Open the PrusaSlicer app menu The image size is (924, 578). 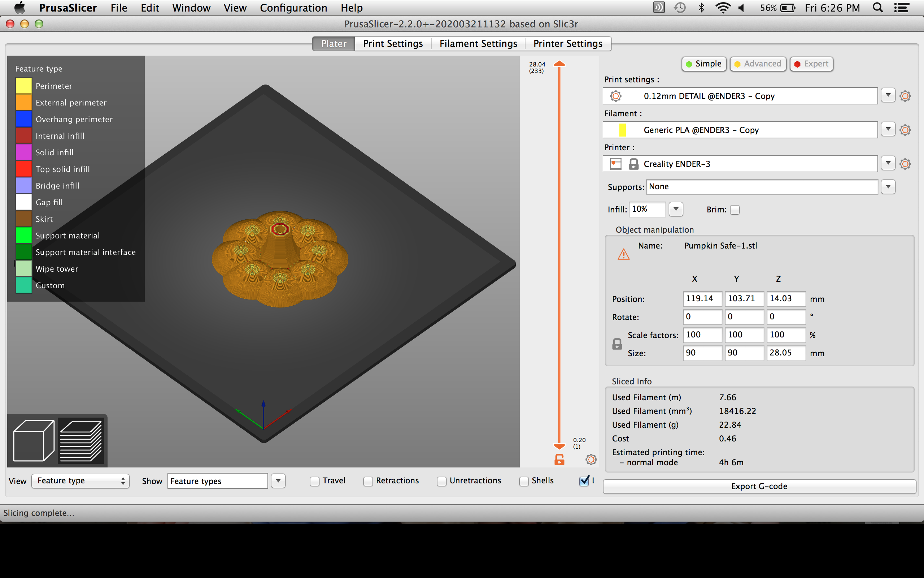point(68,8)
